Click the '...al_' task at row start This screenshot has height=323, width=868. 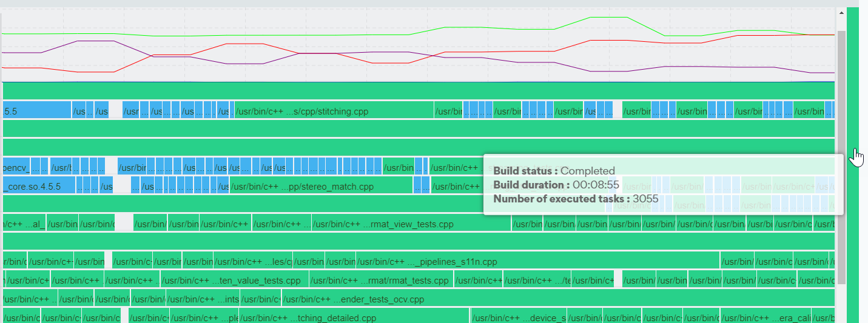click(x=24, y=224)
